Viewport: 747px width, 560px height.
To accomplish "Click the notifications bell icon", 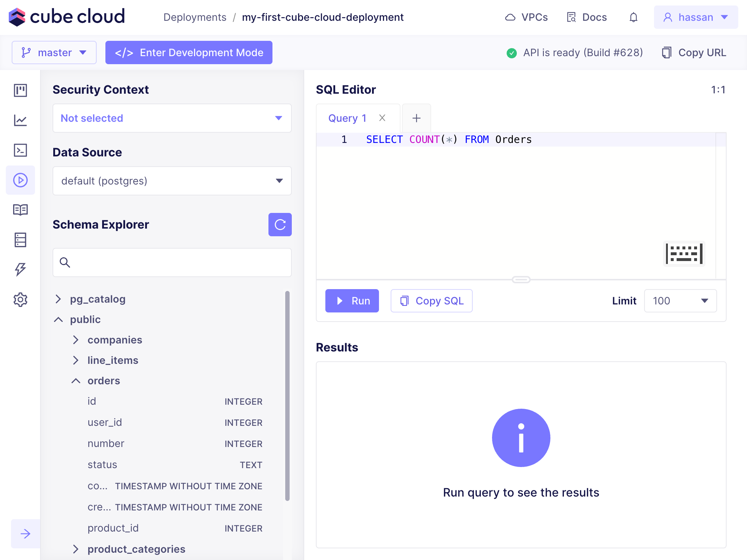I will pyautogui.click(x=634, y=17).
